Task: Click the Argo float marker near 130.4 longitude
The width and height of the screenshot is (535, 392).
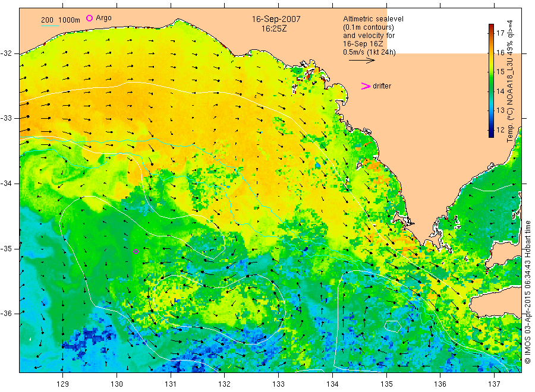Action: coord(136,252)
